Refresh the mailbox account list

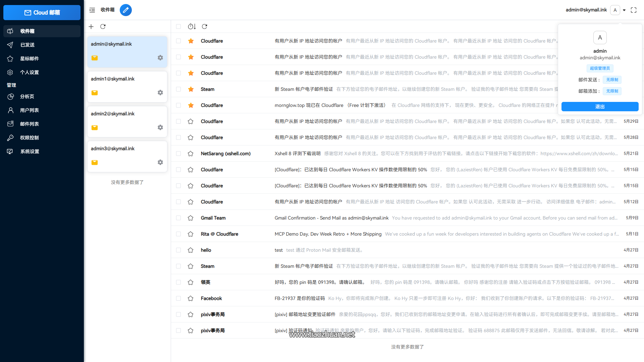(103, 26)
